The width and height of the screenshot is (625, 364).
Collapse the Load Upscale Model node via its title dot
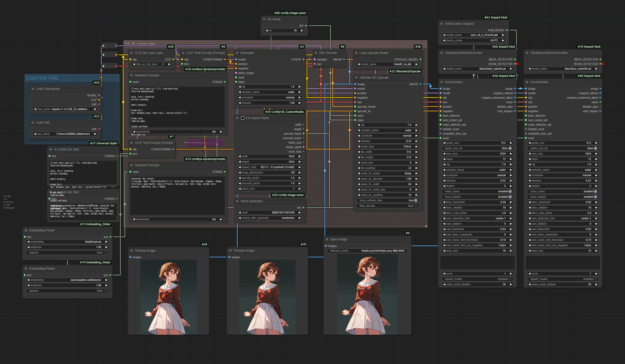pos(356,53)
